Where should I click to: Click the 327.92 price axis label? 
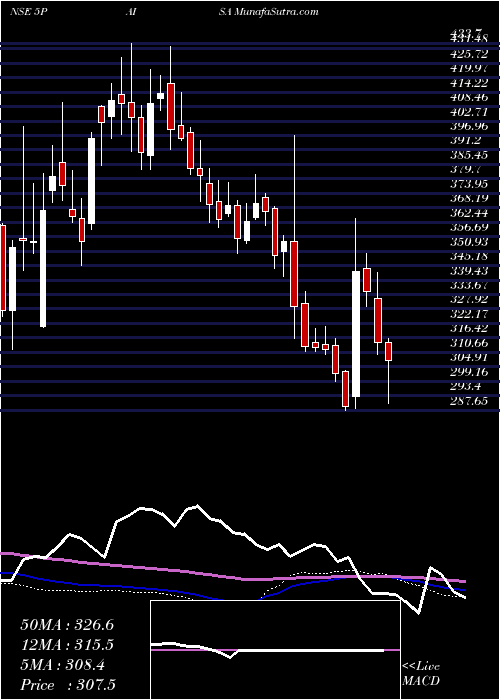tap(469, 299)
